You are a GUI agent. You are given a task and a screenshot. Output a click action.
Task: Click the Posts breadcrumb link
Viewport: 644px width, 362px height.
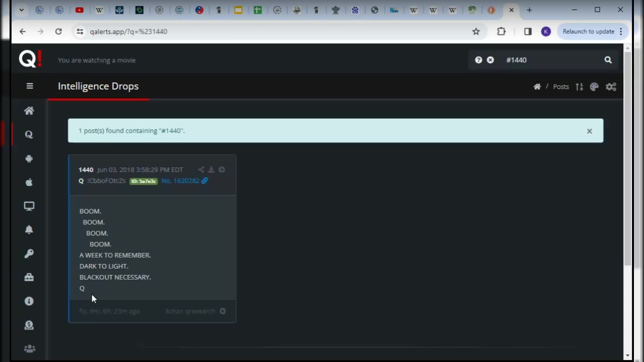pyautogui.click(x=561, y=86)
